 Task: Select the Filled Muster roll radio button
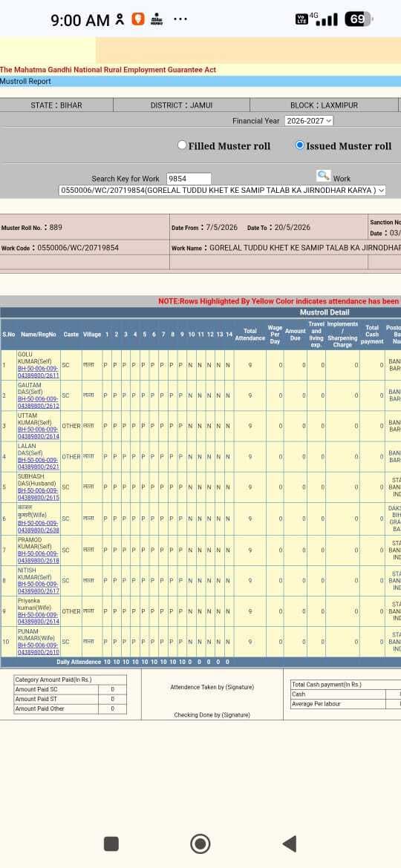182,145
